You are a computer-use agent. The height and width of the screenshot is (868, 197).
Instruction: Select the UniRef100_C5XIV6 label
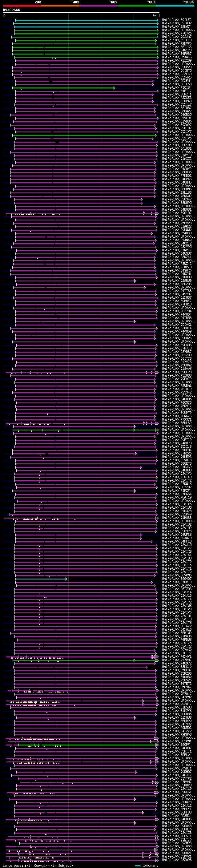click(177, 139)
